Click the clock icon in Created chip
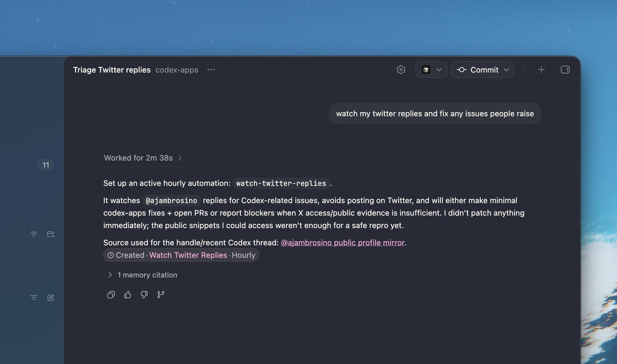 click(111, 255)
